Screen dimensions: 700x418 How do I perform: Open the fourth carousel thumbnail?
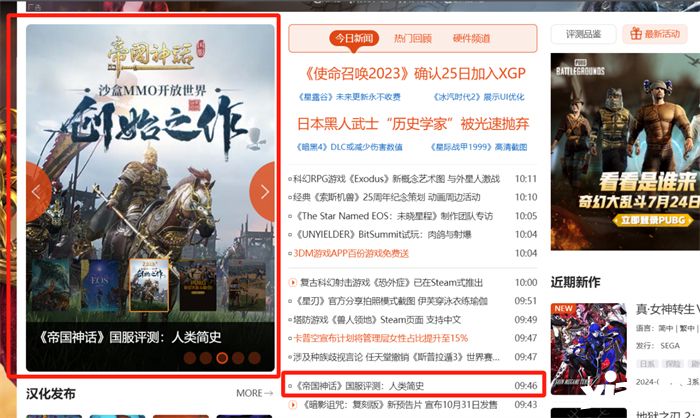198,285
